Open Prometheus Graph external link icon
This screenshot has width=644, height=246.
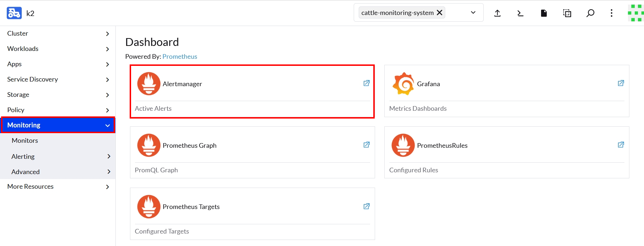[367, 145]
